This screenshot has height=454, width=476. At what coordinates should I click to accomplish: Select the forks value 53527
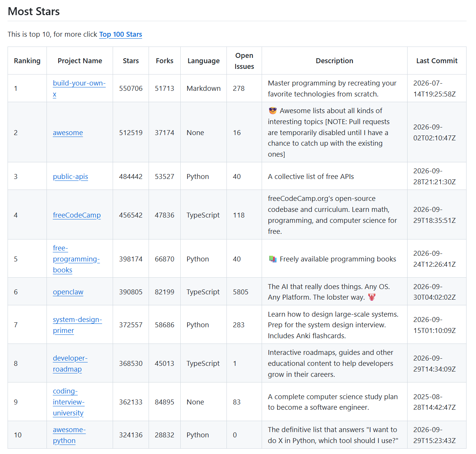[x=164, y=177]
